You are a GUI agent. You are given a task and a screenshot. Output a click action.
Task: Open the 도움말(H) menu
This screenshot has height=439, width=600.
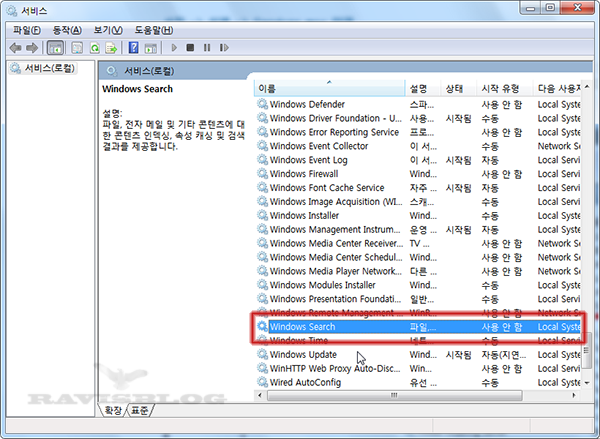[153, 30]
